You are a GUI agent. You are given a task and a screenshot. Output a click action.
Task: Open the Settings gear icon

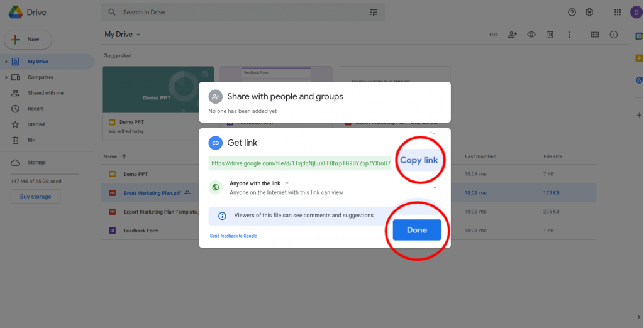coord(589,12)
